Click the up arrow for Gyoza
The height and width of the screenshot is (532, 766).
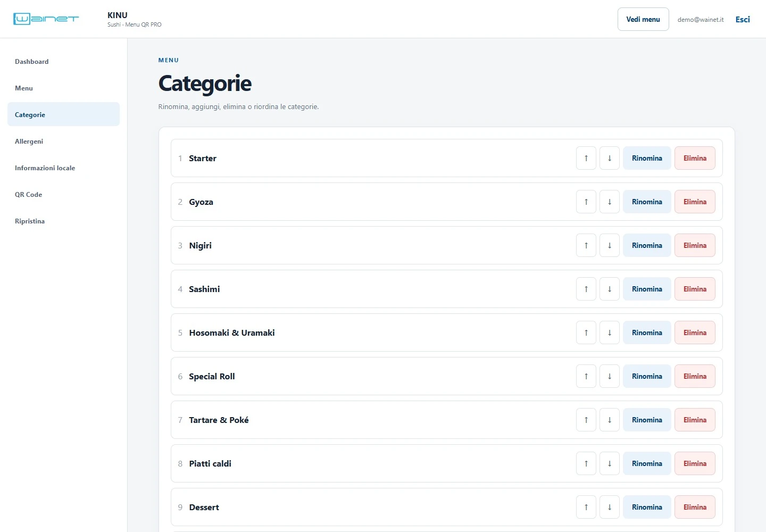(586, 202)
